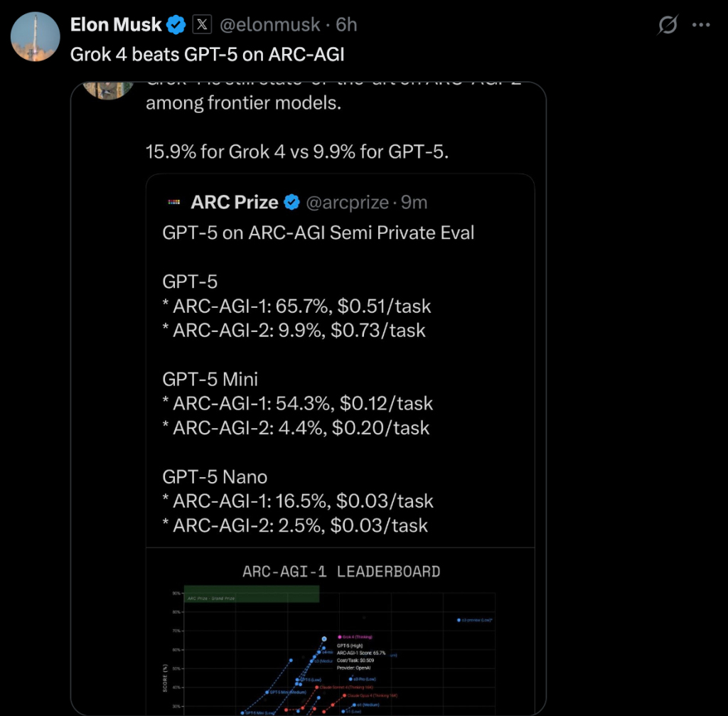Open the @arcprize handle link
728x716 pixels.
348,203
